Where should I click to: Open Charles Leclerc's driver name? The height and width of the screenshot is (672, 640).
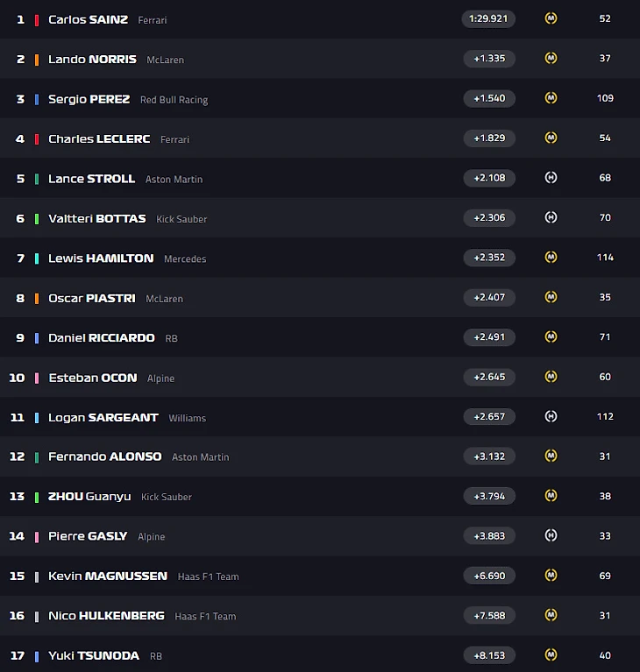point(99,138)
